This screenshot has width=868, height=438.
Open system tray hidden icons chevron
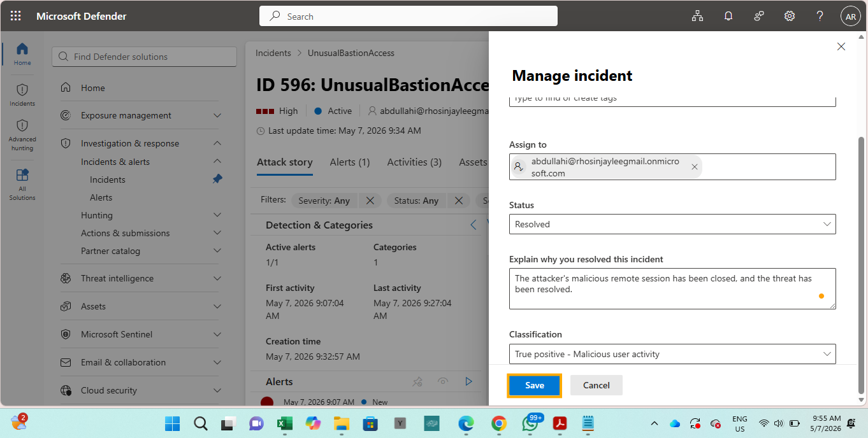[x=655, y=423]
